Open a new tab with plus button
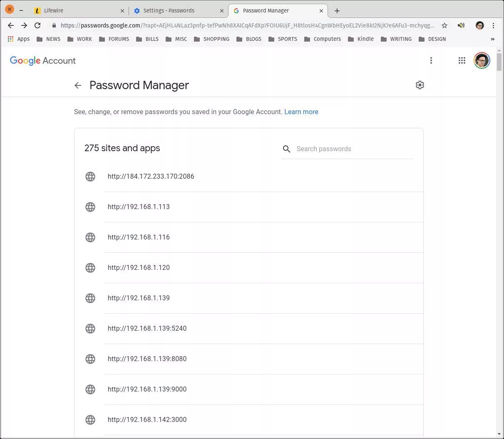 (x=337, y=11)
